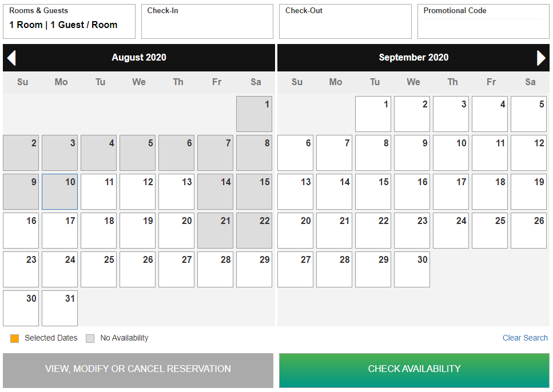Open the Rooms & Guests selector
The width and height of the screenshot is (553, 392).
(69, 22)
